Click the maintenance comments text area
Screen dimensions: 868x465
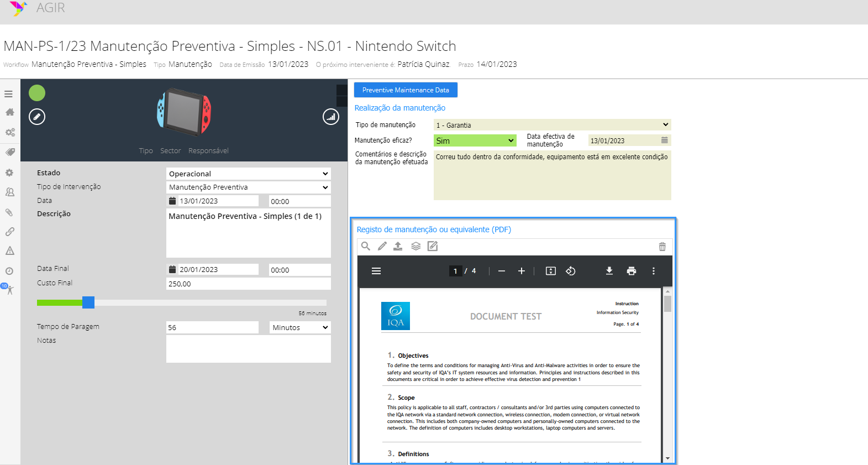(553, 175)
